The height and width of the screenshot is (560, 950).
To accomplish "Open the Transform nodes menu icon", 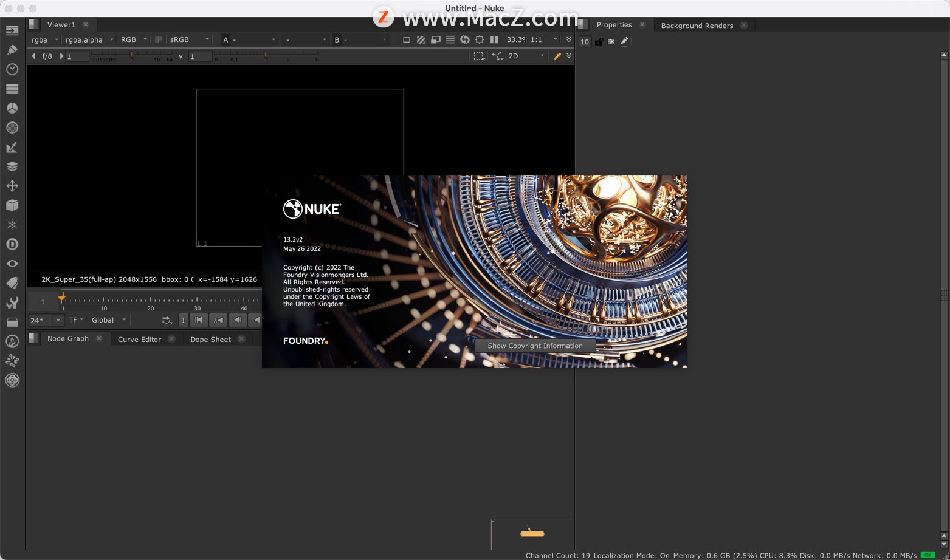I will click(12, 186).
